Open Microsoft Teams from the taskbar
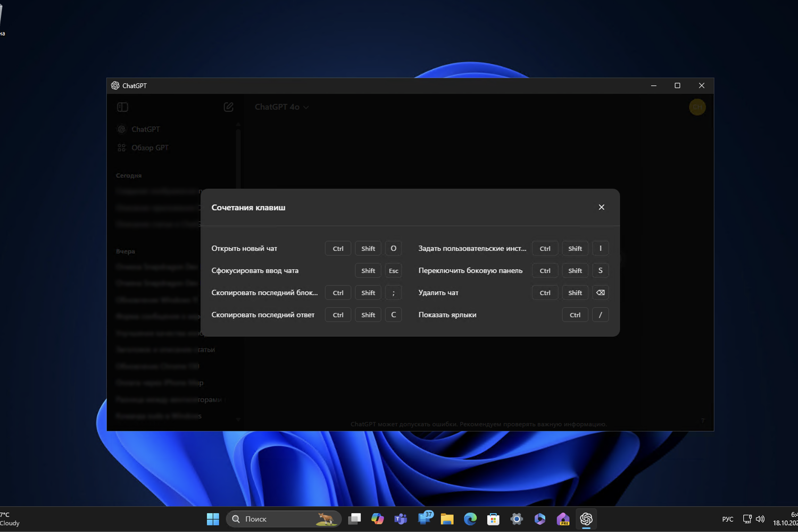Viewport: 798px width, 532px height. (x=401, y=519)
